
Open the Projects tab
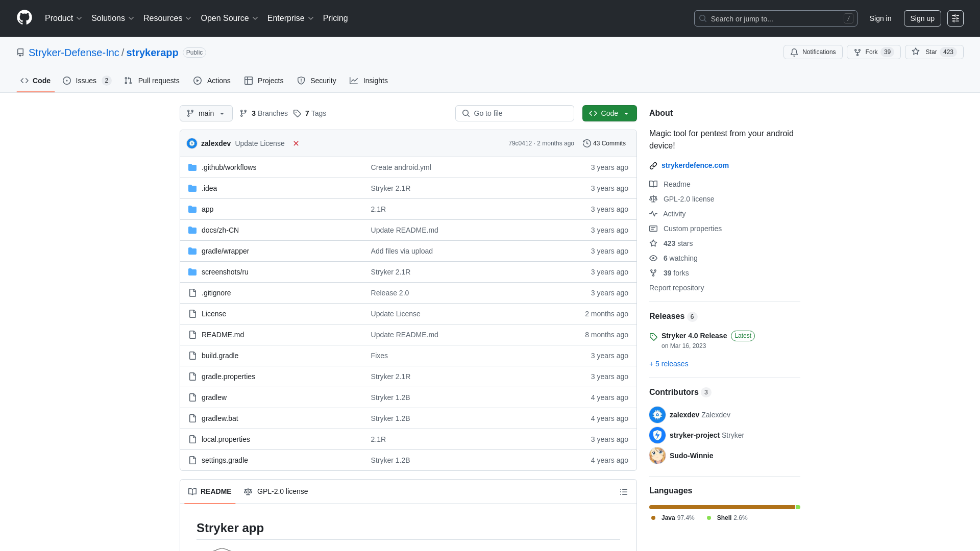(x=264, y=81)
